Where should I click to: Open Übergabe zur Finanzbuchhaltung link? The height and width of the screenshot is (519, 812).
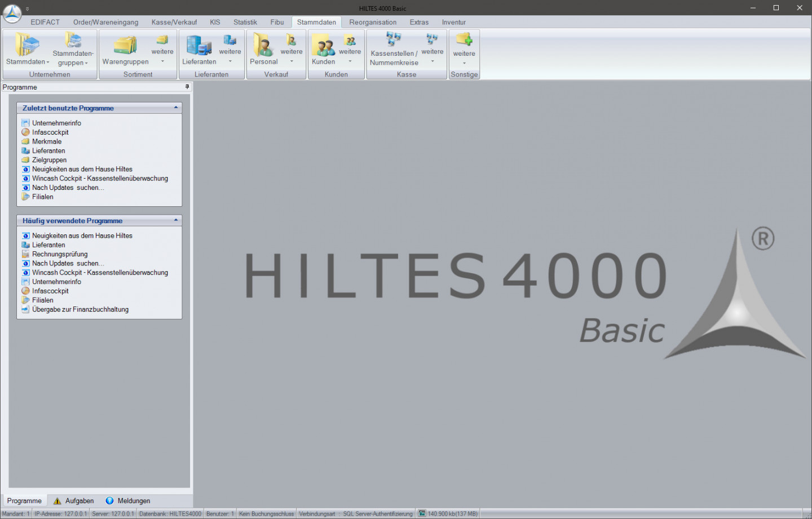coord(80,309)
